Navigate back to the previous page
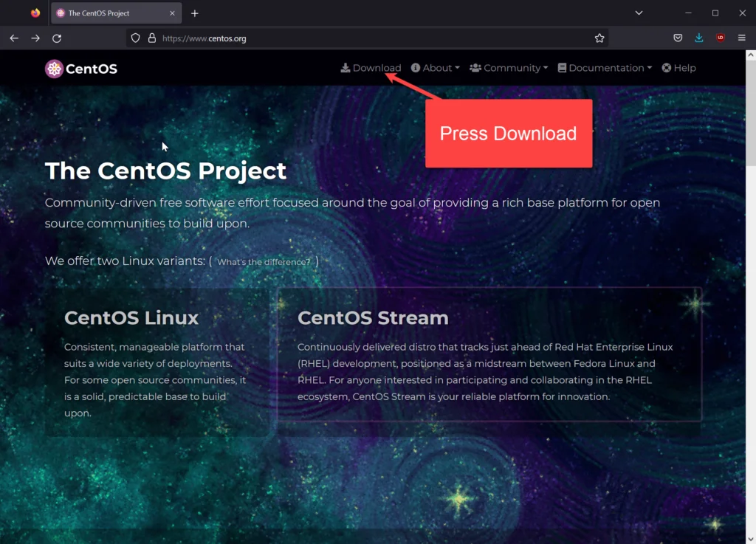756x544 pixels. pos(13,38)
